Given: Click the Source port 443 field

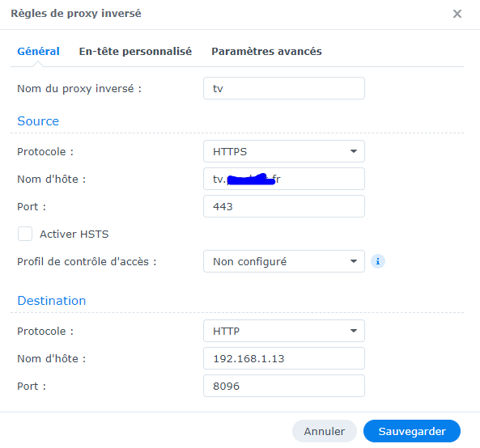Looking at the screenshot, I should coord(284,206).
